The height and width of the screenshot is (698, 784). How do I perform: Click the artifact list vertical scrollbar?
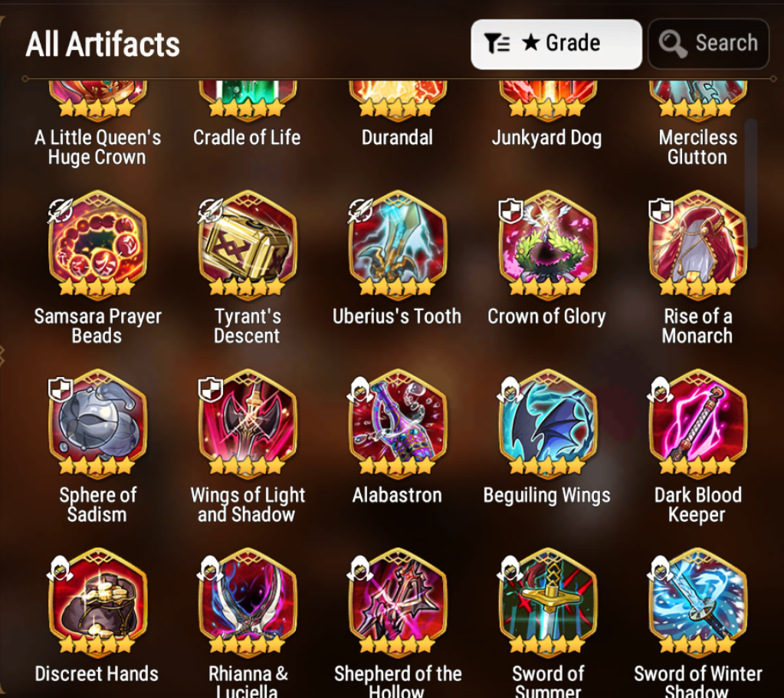750,183
